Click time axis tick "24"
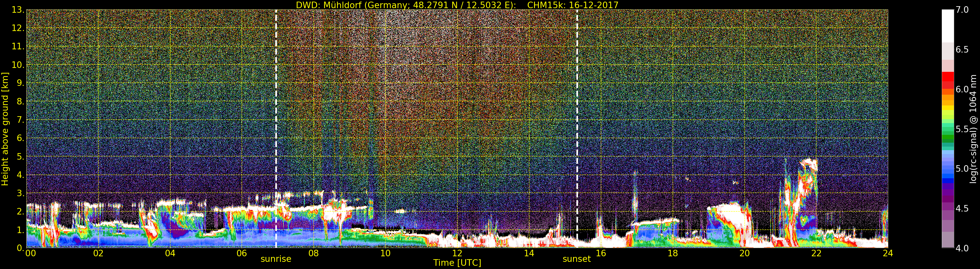 pos(888,253)
